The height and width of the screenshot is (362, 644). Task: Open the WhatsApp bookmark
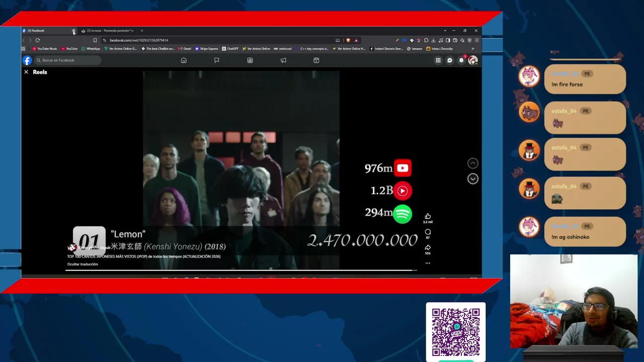[x=91, y=49]
